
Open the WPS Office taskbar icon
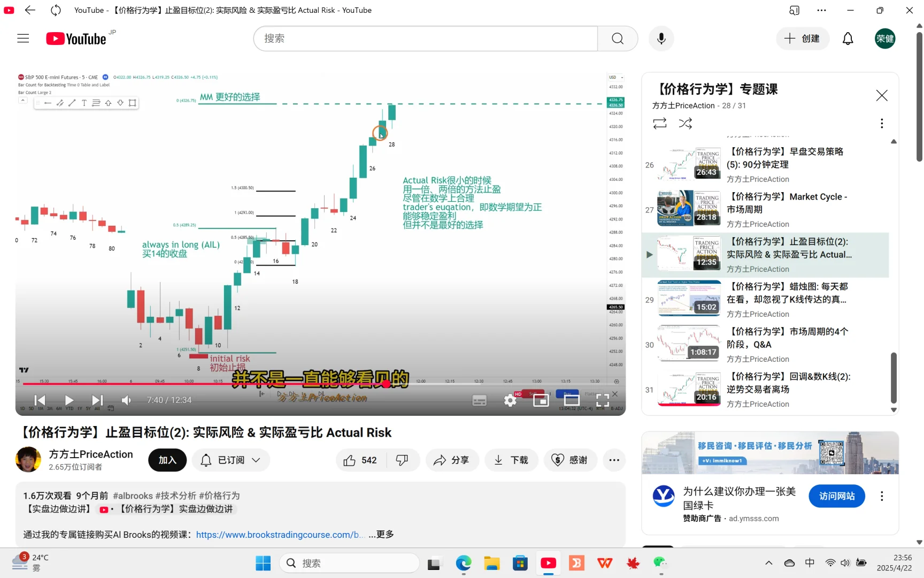point(605,563)
